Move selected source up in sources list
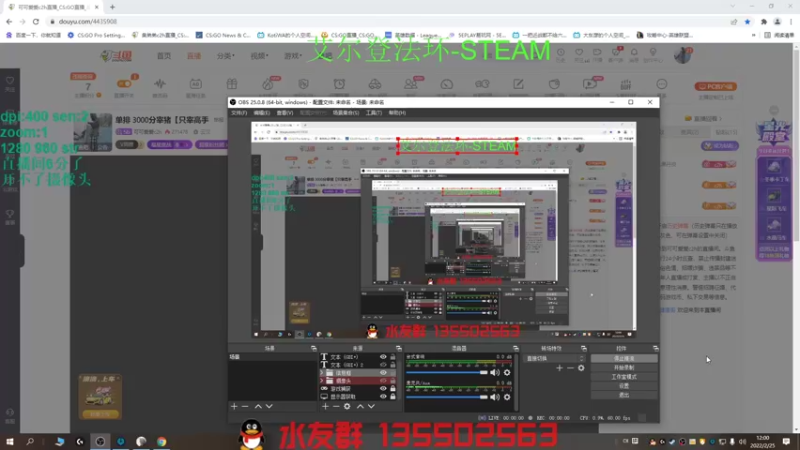Viewport: 800px width, 450px height. coord(360,407)
